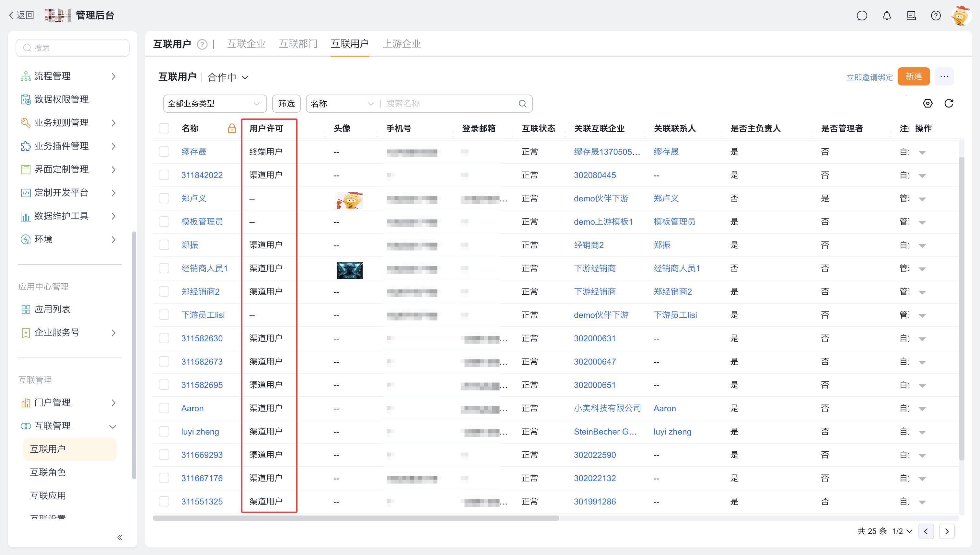This screenshot has height=555, width=980.
Task: Refresh the user list with reload icon
Action: coord(949,103)
